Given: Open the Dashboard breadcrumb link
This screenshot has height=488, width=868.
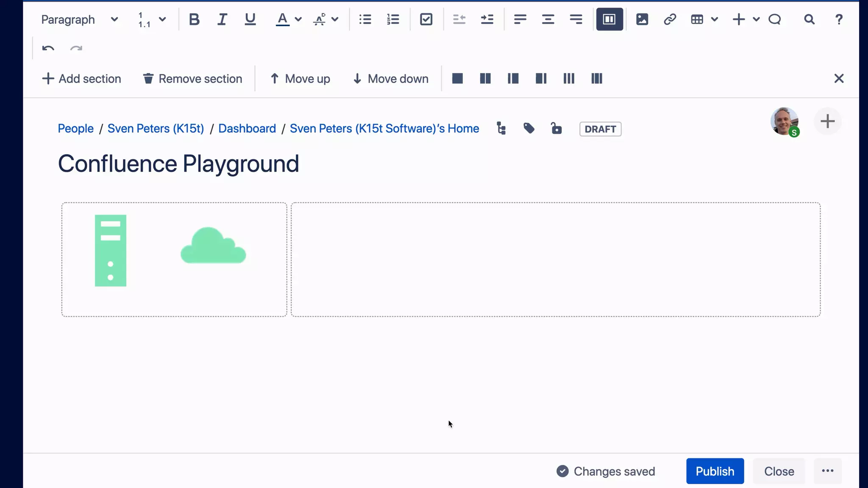Looking at the screenshot, I should click(x=247, y=128).
